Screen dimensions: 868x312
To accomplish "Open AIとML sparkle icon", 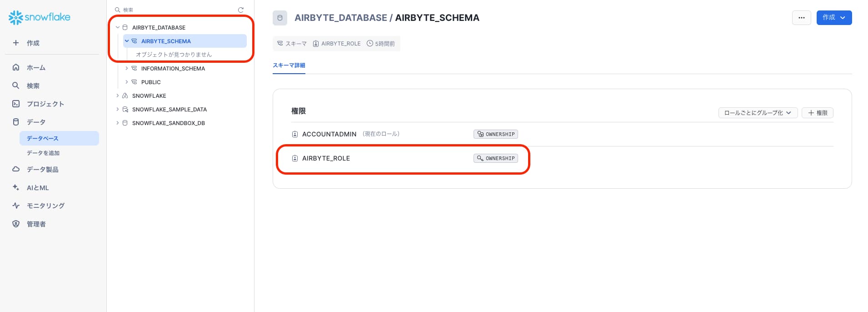I will pyautogui.click(x=16, y=187).
